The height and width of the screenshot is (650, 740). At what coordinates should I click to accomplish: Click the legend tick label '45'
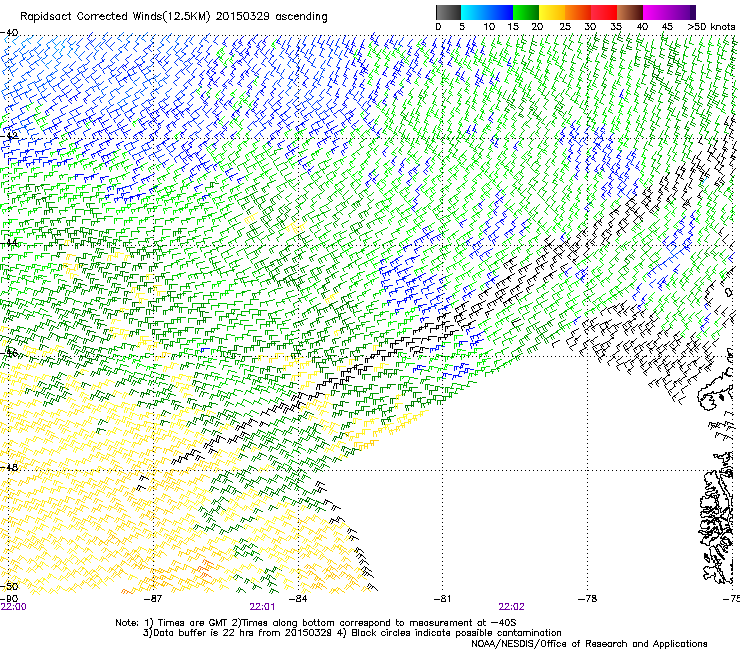[667, 27]
